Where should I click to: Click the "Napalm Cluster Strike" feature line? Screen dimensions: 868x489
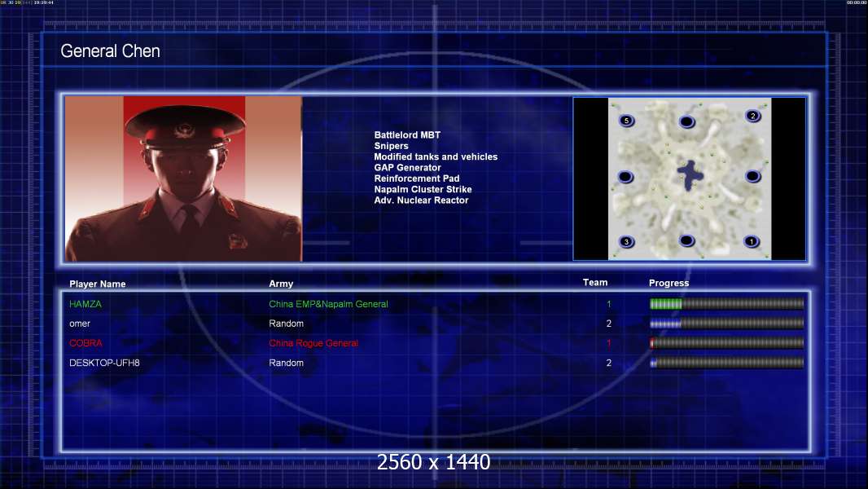coord(423,189)
